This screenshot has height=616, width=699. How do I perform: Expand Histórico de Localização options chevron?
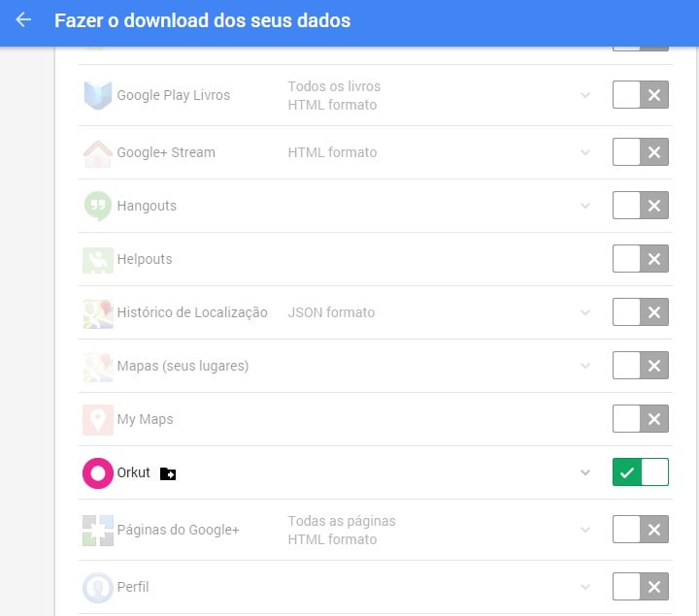[585, 312]
